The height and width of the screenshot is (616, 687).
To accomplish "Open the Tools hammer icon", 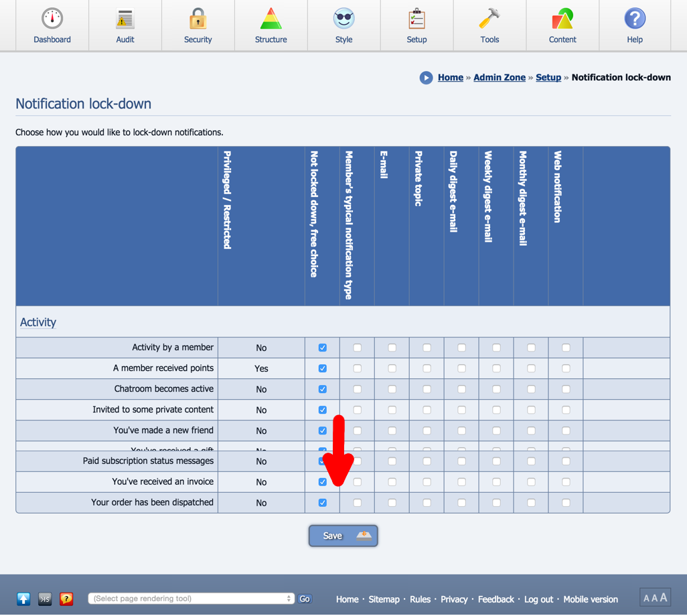I will point(489,19).
